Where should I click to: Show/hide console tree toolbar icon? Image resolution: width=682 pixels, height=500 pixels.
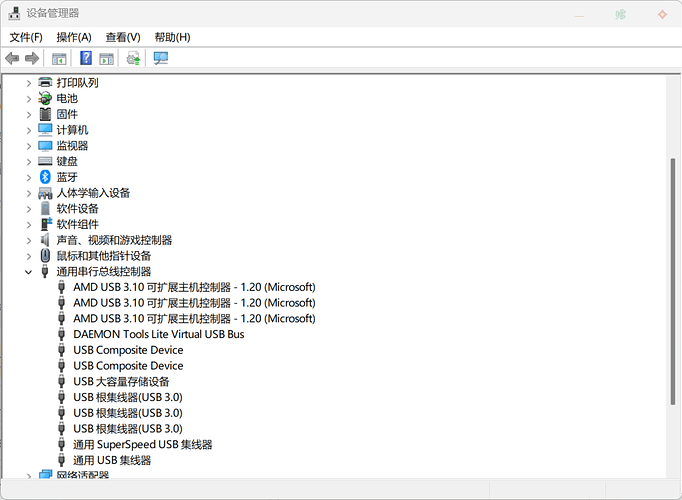tap(59, 58)
